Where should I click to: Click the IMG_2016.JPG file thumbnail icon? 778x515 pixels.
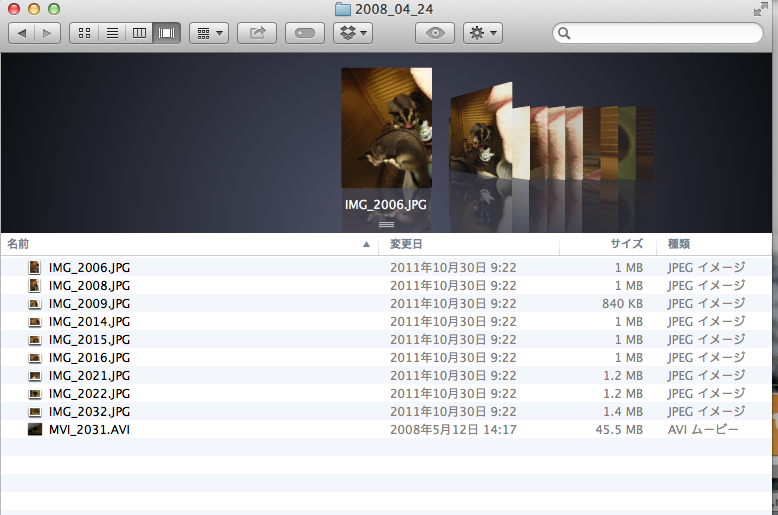coord(35,358)
